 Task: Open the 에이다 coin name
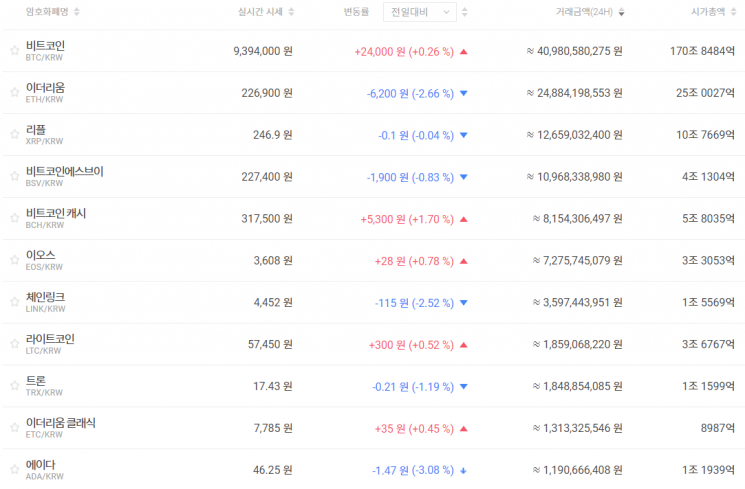40,464
